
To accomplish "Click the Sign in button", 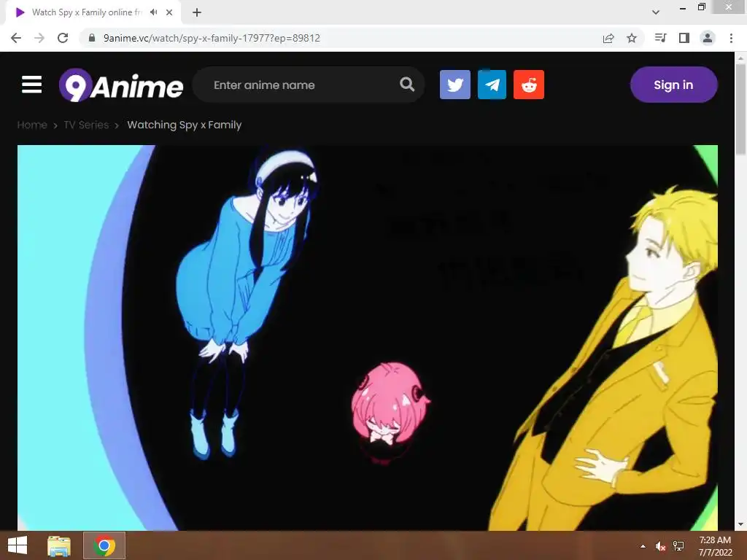I will [x=673, y=85].
